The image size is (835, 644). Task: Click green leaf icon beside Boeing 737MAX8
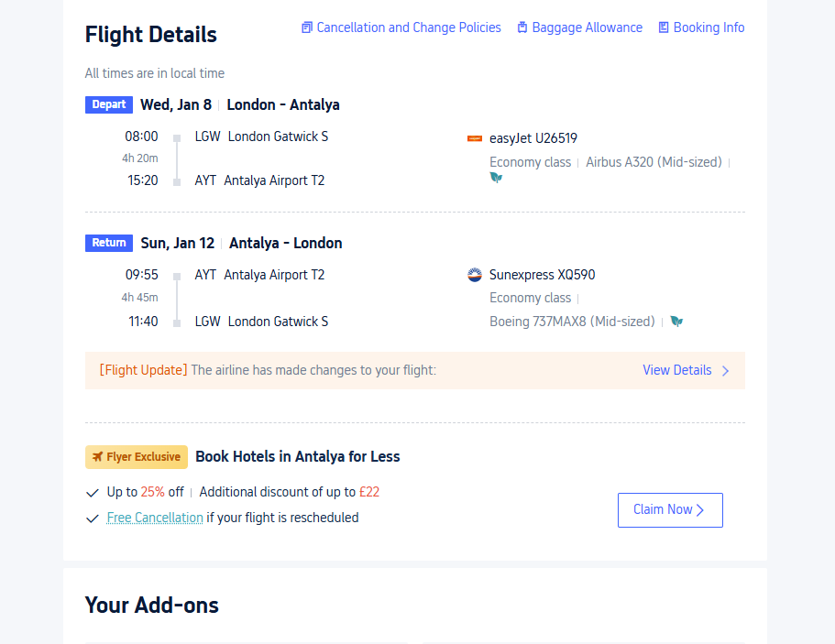click(x=676, y=322)
